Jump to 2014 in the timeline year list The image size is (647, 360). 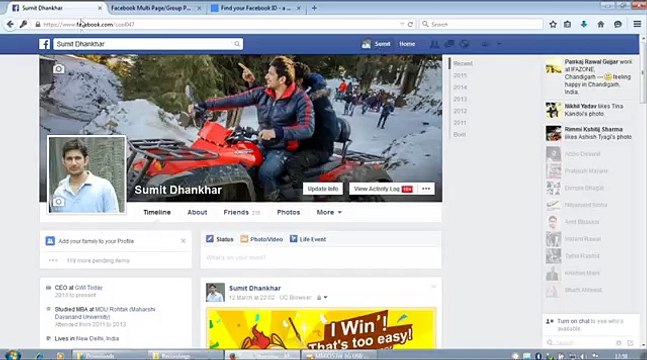[460, 87]
